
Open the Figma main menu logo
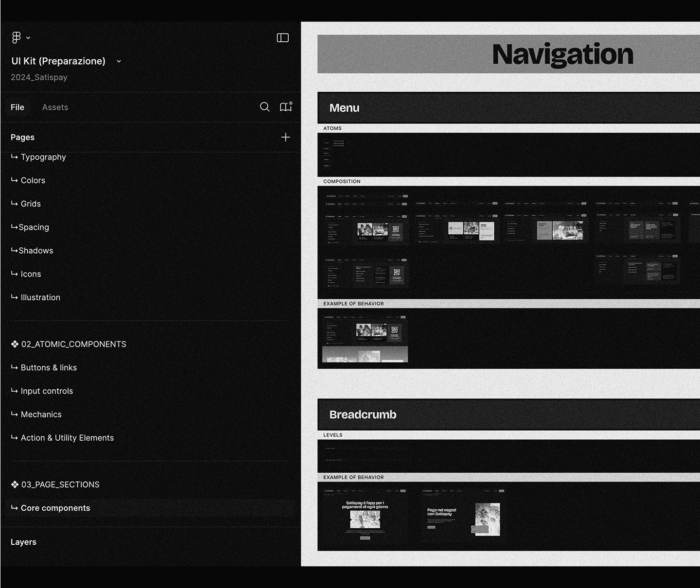[17, 37]
